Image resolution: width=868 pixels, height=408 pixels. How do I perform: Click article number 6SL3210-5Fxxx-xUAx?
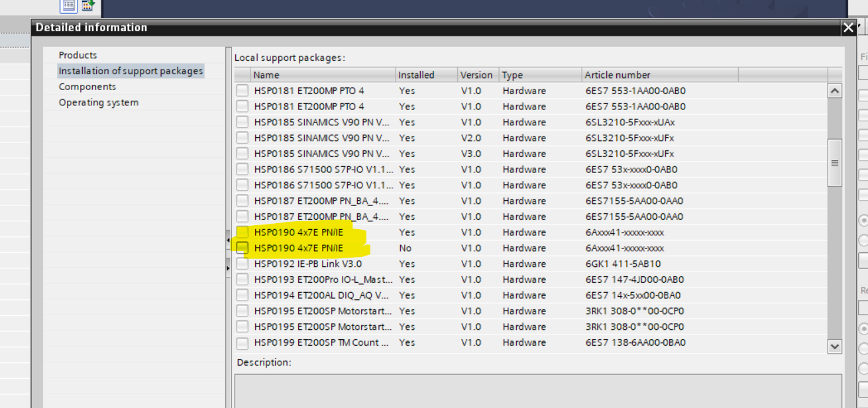click(630, 122)
